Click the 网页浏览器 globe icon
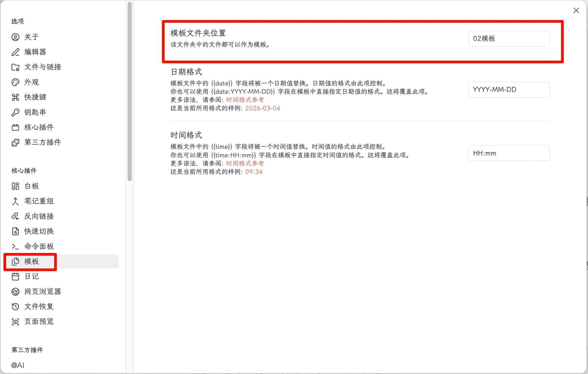 [x=15, y=292]
